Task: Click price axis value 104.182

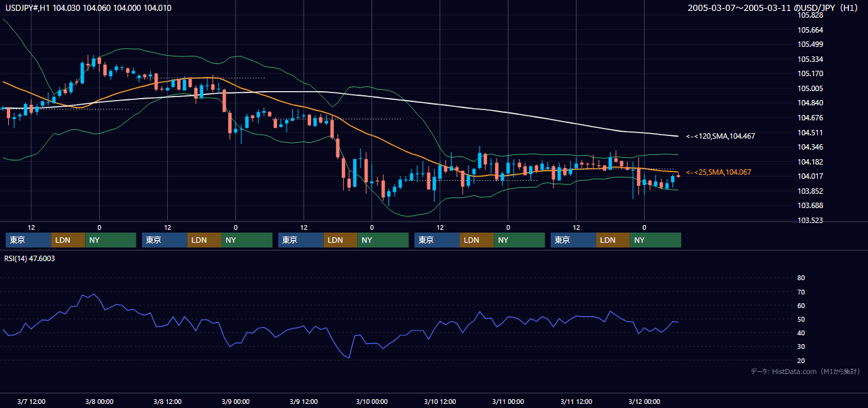Action: coord(811,162)
